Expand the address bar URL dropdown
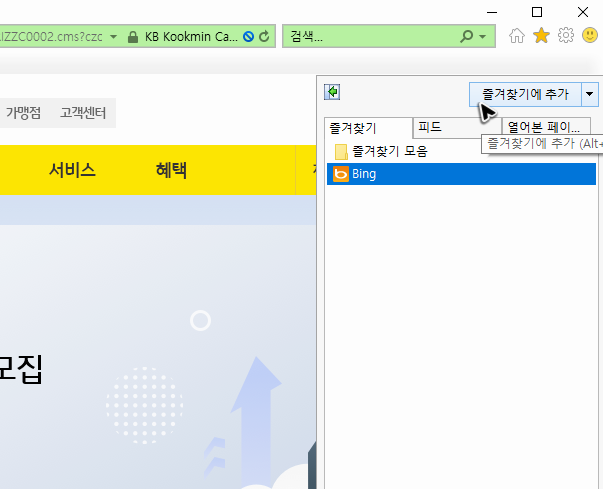Screen dimensions: 603x489 coord(113,37)
